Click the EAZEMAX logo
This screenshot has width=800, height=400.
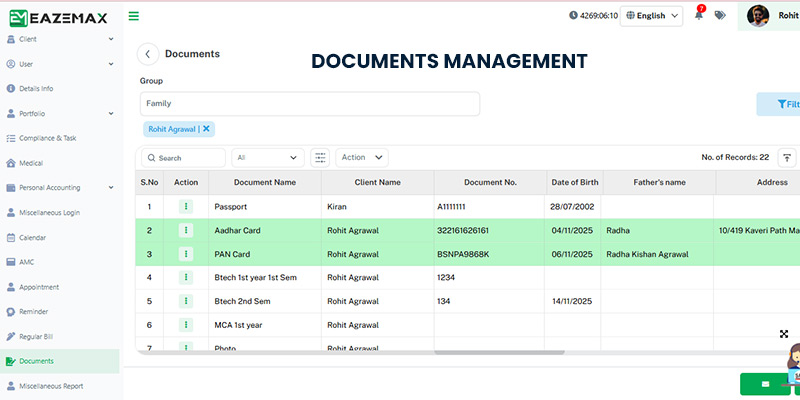[x=58, y=18]
